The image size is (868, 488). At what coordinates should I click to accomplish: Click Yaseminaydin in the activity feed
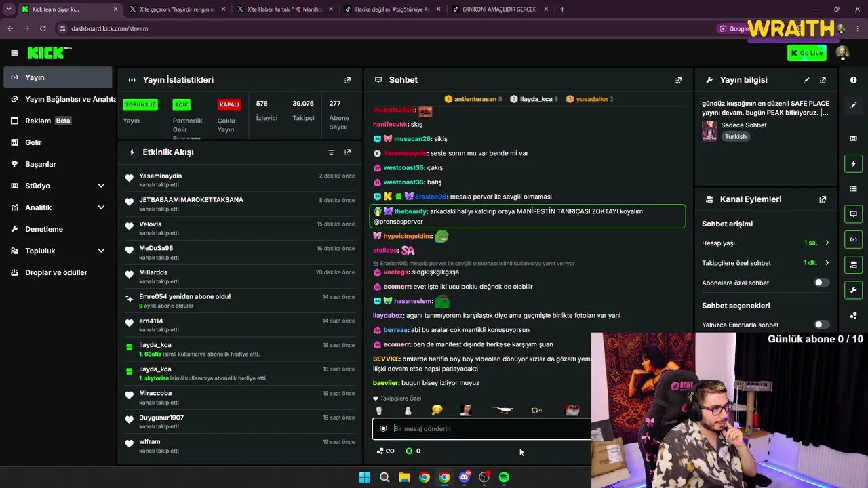[160, 176]
